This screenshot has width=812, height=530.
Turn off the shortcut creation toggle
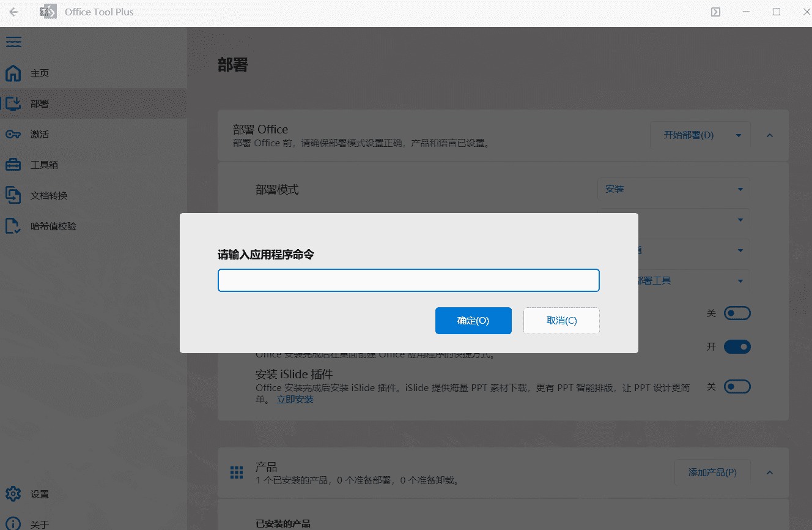[x=737, y=346]
